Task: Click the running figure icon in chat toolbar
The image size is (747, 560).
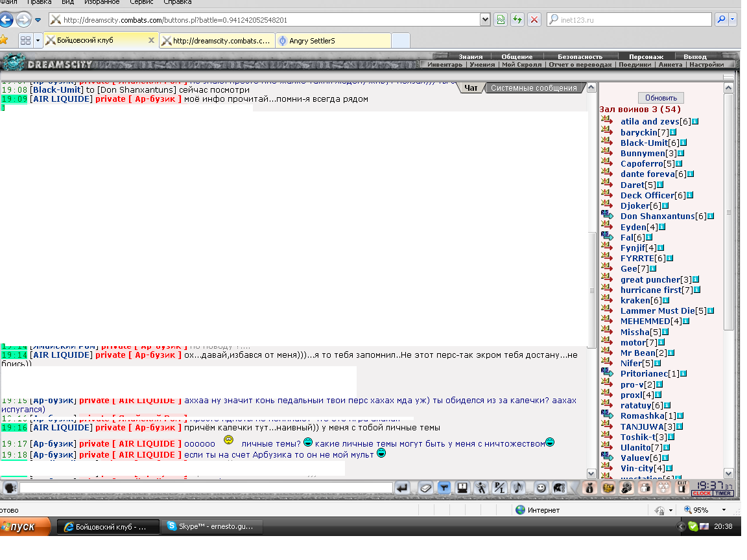Action: point(480,487)
